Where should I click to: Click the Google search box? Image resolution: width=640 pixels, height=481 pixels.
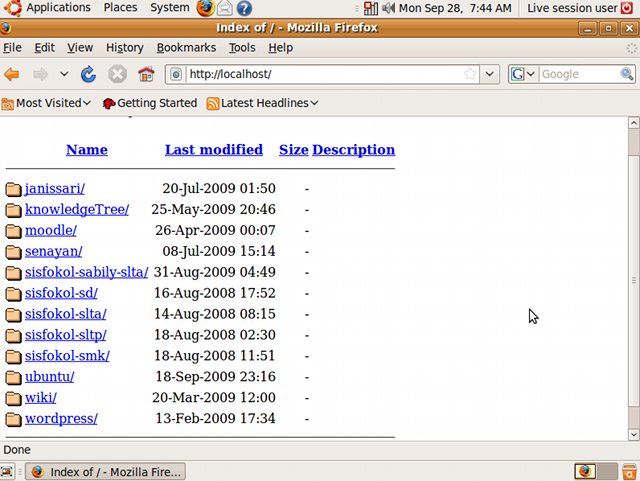coord(579,74)
